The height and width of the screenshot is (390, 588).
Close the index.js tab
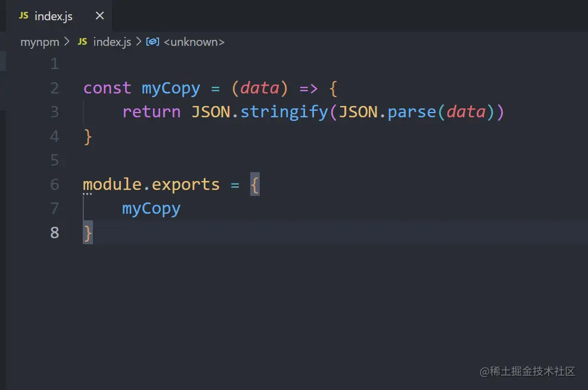99,15
